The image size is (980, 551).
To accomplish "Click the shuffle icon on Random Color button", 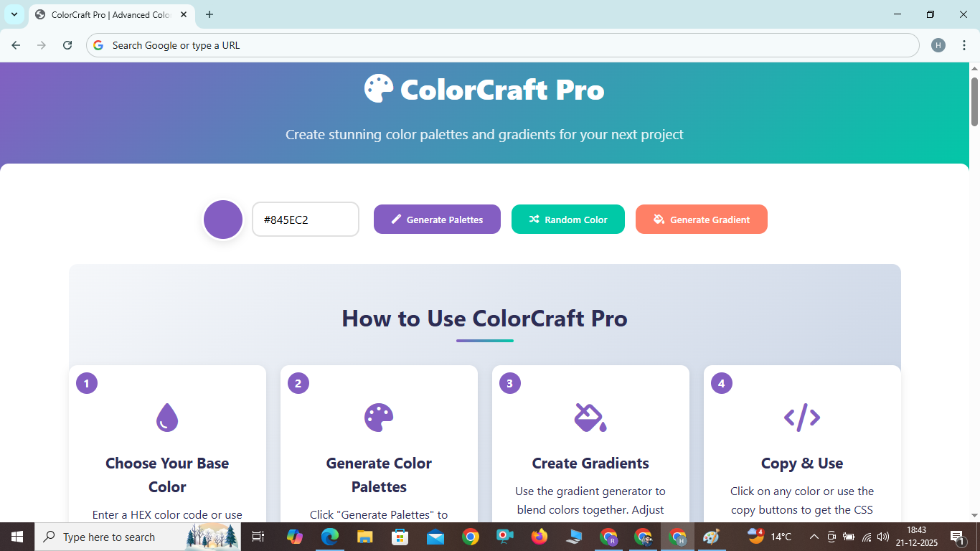I will (534, 219).
